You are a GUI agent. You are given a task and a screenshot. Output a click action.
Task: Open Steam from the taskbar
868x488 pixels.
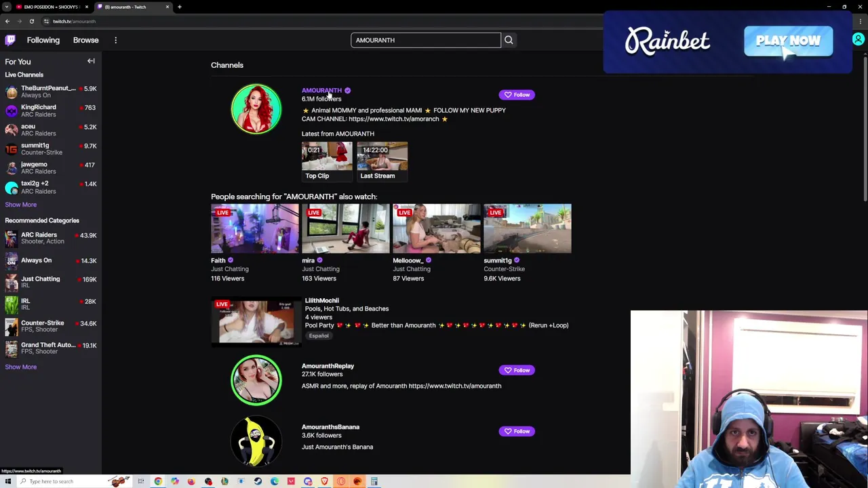(258, 481)
